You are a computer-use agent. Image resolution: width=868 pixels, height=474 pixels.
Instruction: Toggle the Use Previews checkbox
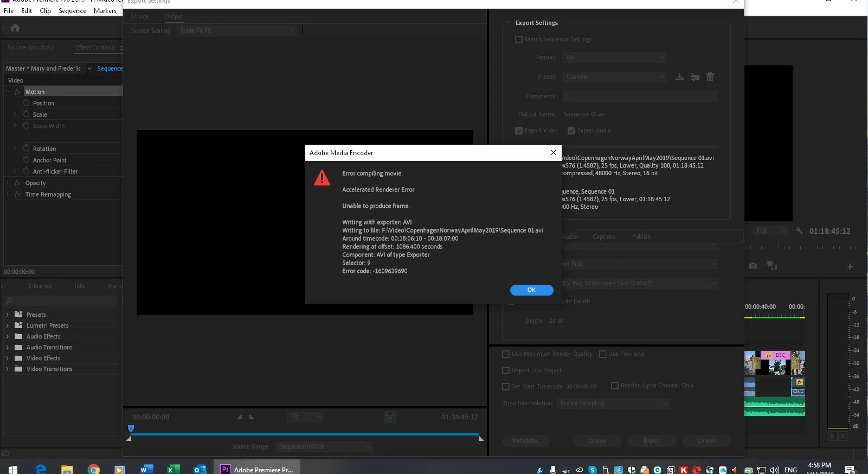602,354
